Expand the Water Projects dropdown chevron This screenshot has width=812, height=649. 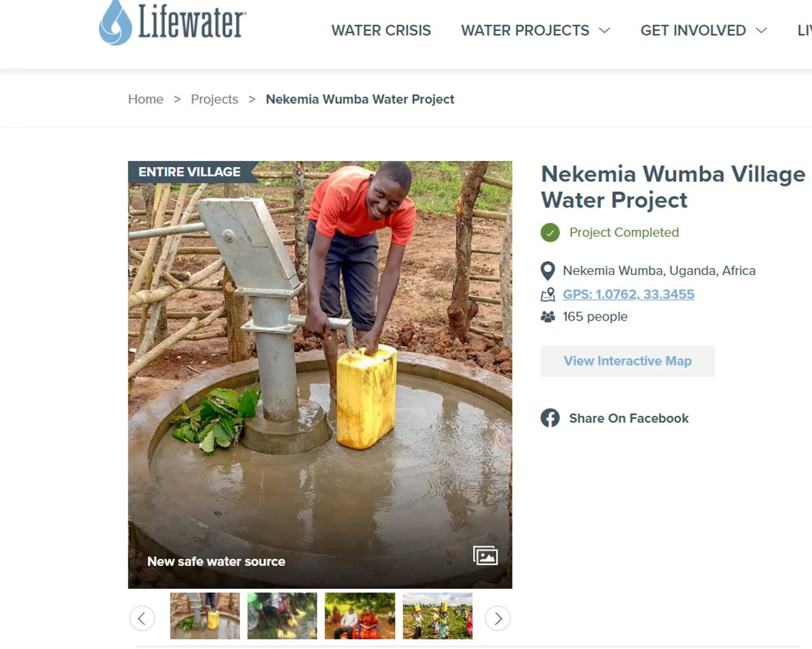click(x=605, y=30)
